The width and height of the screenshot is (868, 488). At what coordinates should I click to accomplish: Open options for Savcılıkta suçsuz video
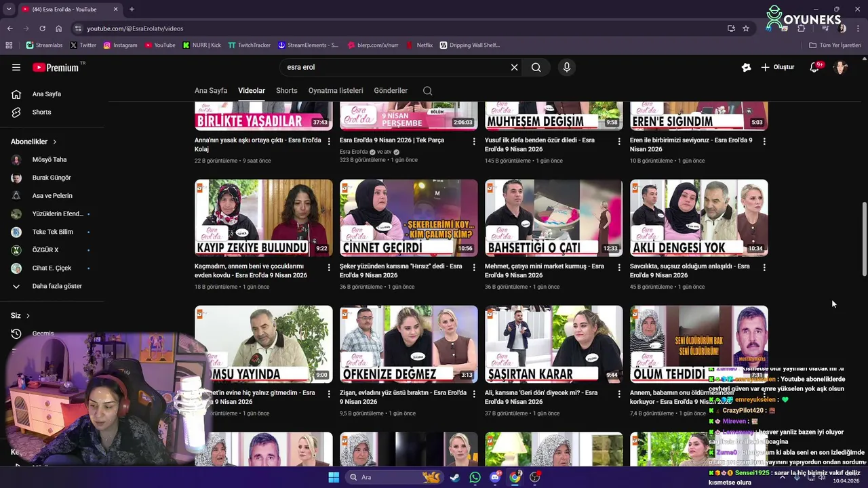tap(764, 267)
